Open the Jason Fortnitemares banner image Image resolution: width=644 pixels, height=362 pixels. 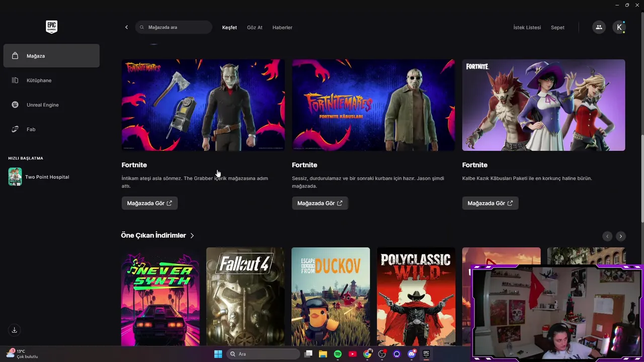(373, 105)
